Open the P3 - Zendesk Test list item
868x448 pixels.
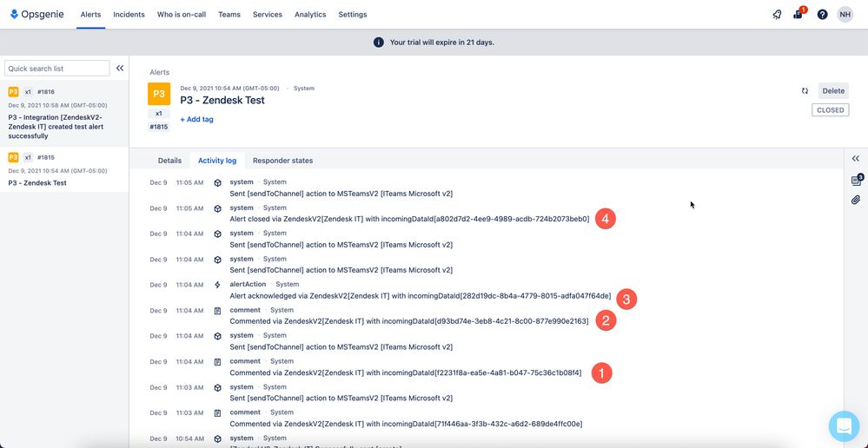[x=64, y=170]
